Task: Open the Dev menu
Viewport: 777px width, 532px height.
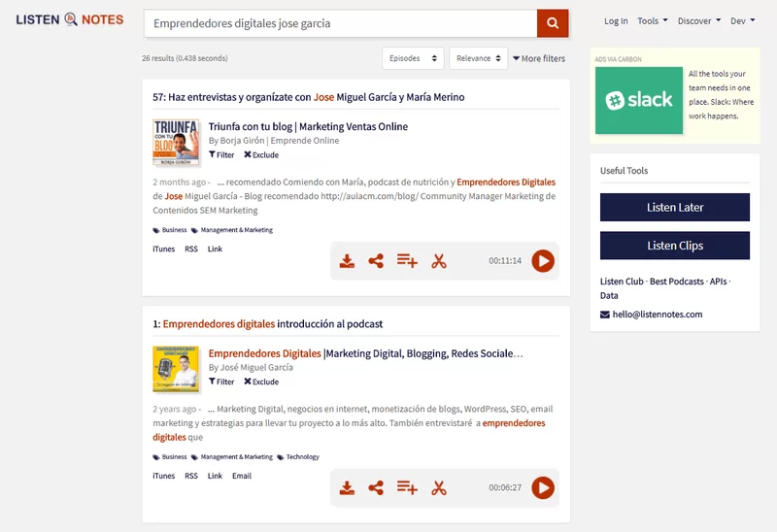Action: [742, 20]
